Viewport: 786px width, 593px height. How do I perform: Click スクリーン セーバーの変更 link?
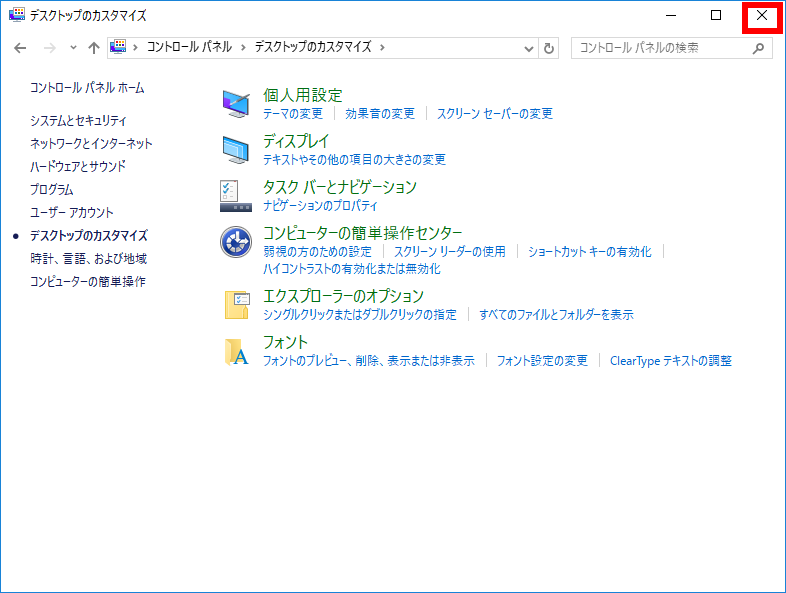(x=495, y=114)
